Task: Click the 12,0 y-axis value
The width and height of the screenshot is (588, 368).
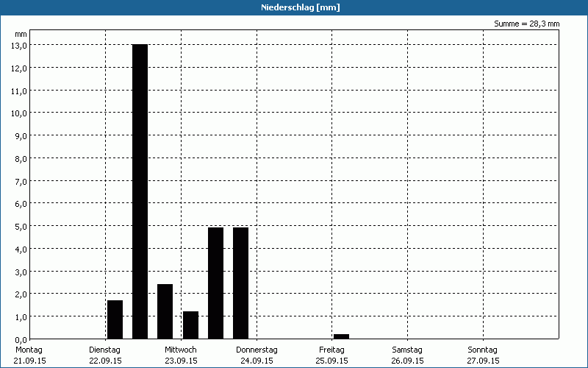Action: click(19, 68)
